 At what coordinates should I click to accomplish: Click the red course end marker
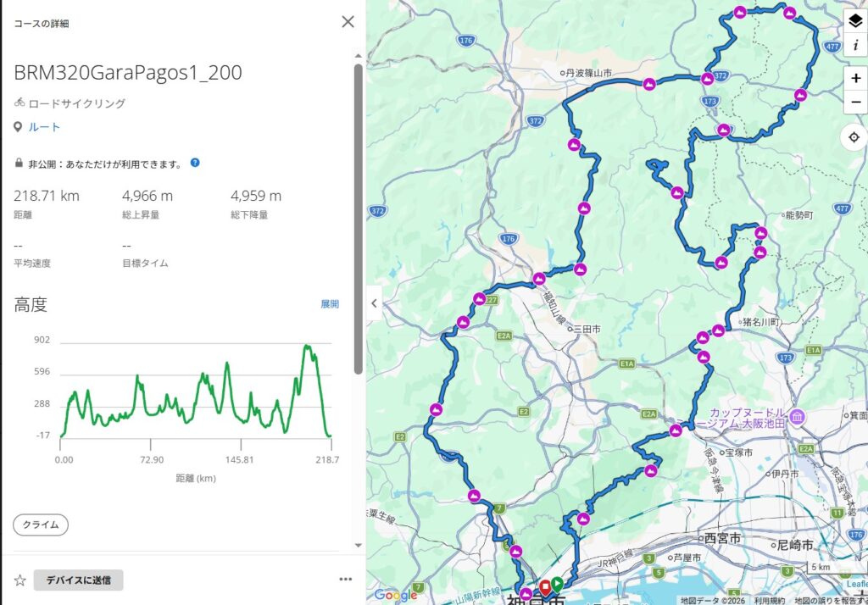[545, 586]
